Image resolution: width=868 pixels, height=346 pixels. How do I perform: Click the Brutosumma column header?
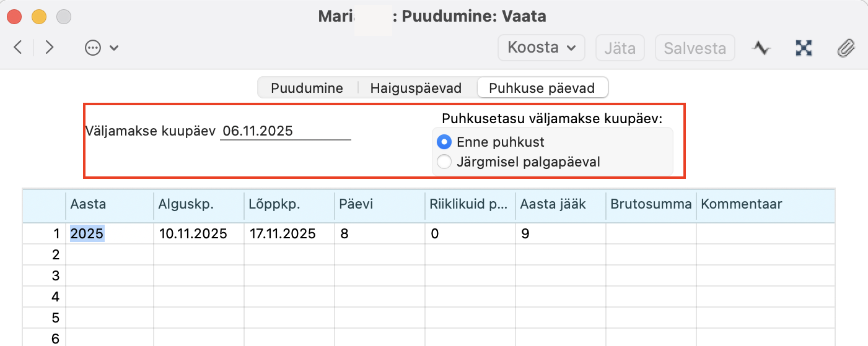pos(651,204)
